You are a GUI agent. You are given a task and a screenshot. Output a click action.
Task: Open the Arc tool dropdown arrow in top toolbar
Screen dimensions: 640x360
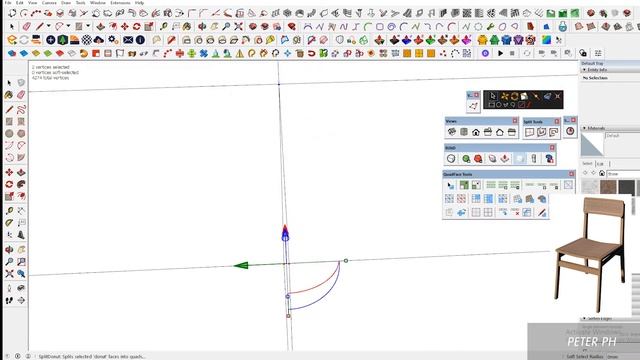tap(68, 26)
